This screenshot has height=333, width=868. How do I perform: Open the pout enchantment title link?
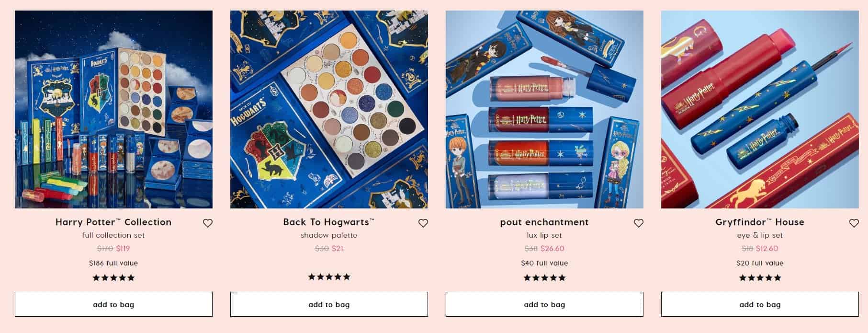click(544, 222)
